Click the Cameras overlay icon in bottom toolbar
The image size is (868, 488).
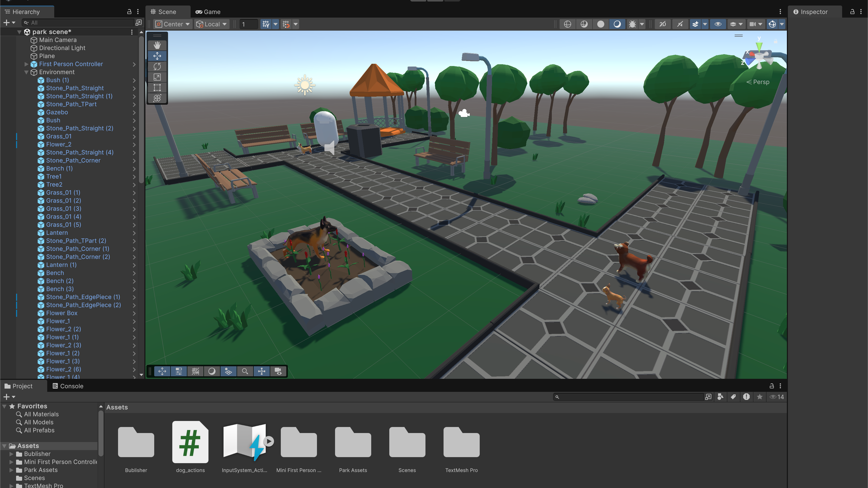278,371
